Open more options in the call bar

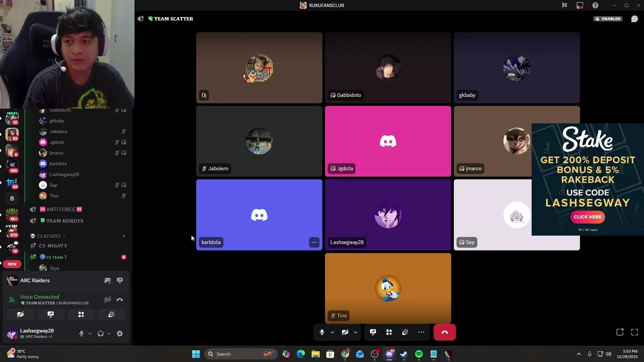[421, 332]
